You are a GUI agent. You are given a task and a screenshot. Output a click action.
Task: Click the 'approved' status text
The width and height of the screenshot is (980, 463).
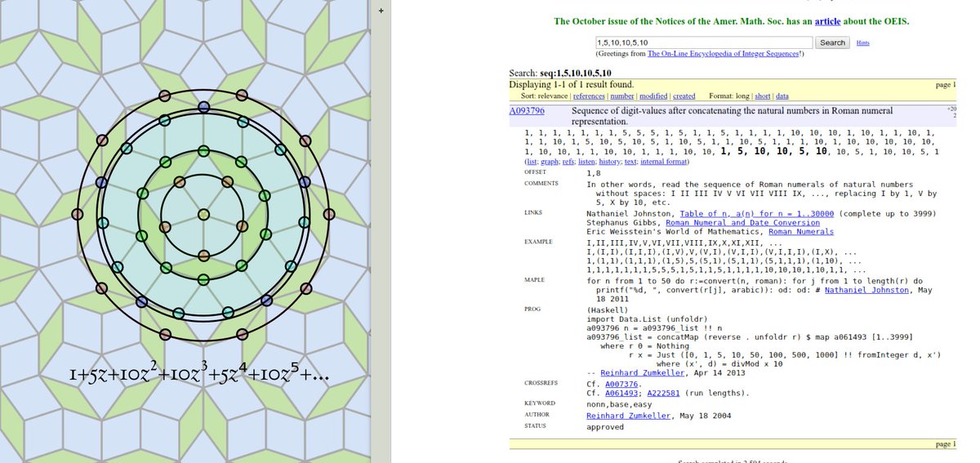605,426
